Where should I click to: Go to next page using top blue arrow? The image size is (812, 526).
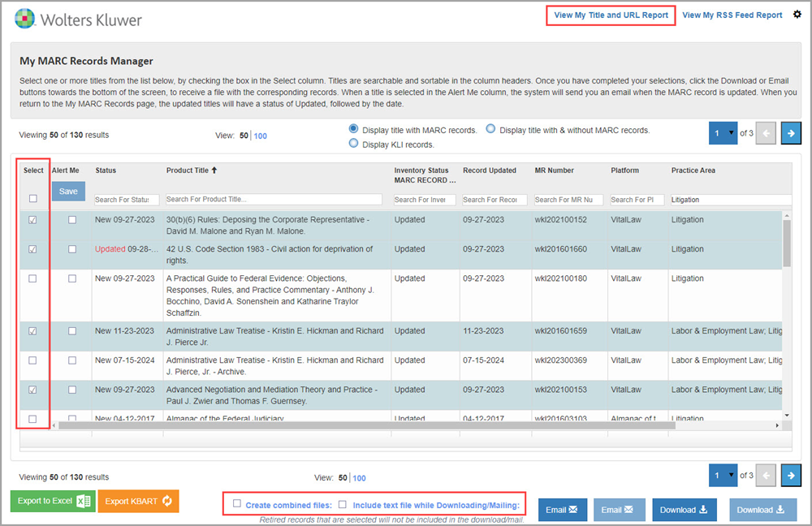click(x=791, y=133)
